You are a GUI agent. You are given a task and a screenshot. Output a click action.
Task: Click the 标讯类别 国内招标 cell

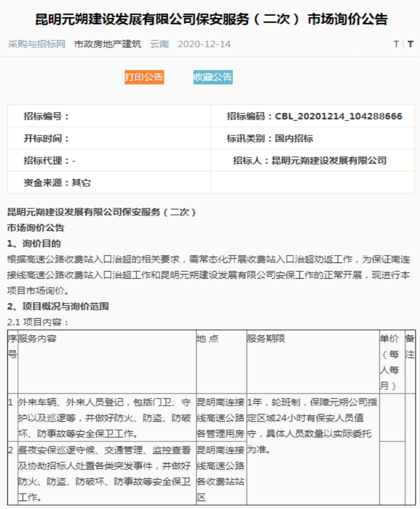click(270, 138)
